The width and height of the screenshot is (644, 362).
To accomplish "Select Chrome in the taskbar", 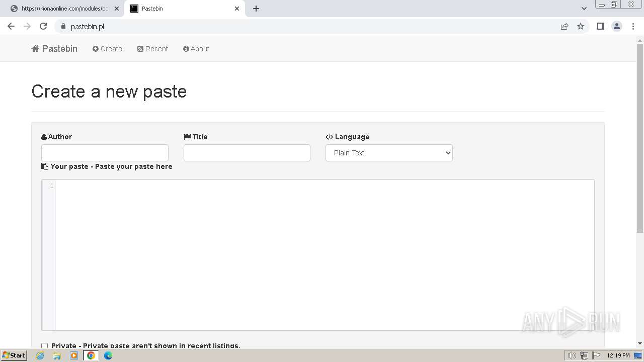I will (x=91, y=355).
